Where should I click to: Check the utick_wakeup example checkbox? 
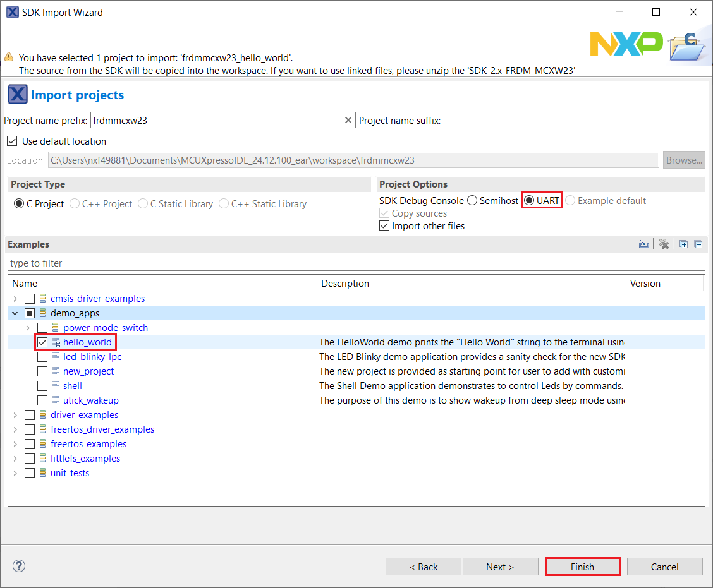coord(42,400)
